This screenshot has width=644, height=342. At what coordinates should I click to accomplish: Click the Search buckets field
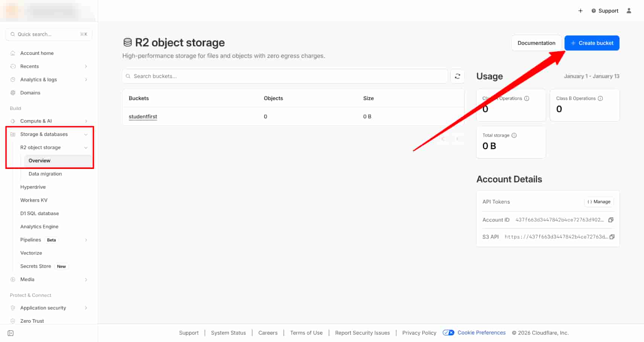pos(286,76)
